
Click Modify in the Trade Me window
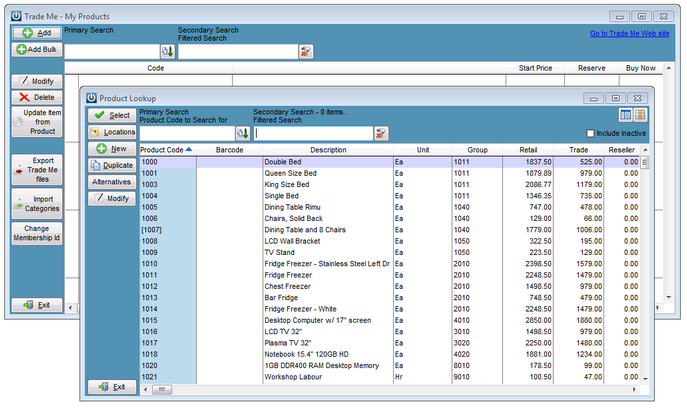37,81
